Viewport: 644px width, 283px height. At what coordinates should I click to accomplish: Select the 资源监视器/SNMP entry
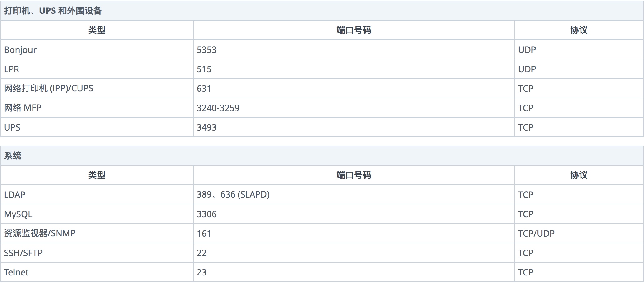[40, 233]
